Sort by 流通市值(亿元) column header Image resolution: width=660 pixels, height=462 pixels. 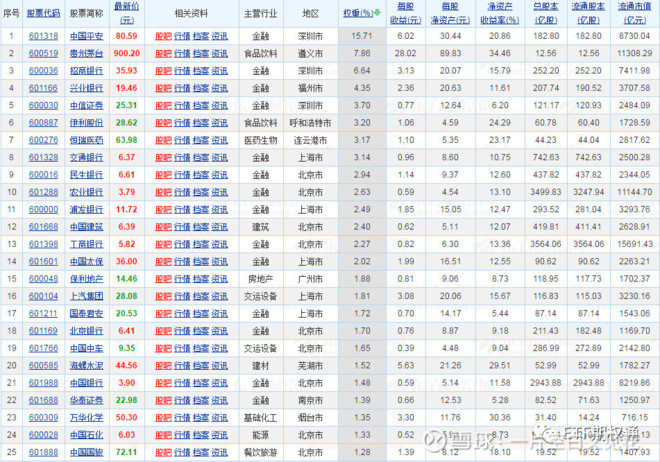pyautogui.click(x=635, y=14)
